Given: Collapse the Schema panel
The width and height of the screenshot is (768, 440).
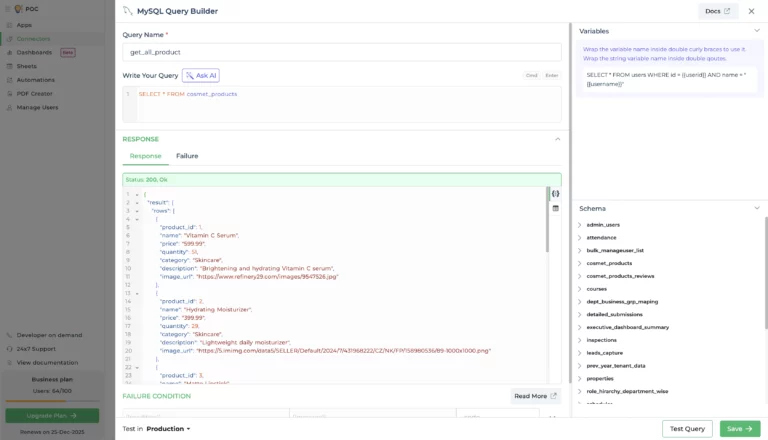Looking at the screenshot, I should click(x=757, y=208).
